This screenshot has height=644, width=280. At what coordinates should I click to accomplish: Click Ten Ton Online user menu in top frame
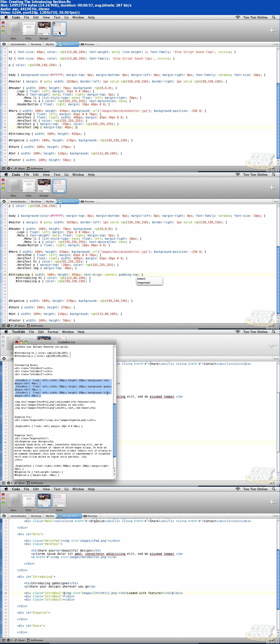[x=255, y=17]
